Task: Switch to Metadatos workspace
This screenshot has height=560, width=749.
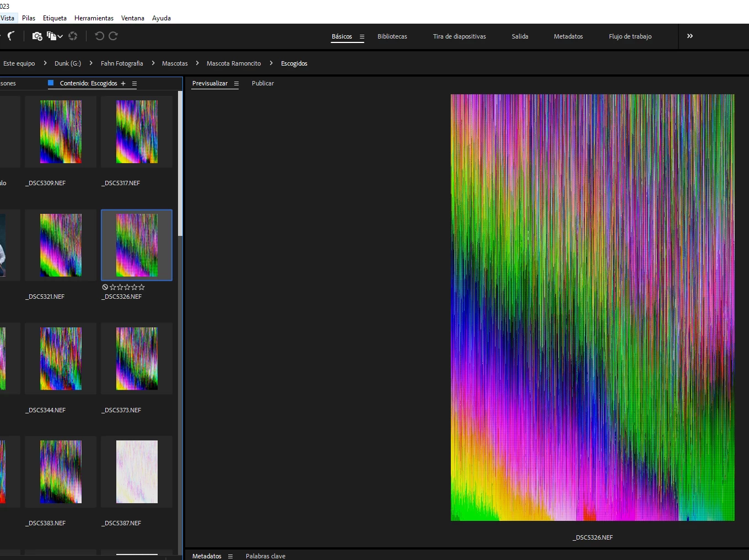Action: [x=568, y=36]
